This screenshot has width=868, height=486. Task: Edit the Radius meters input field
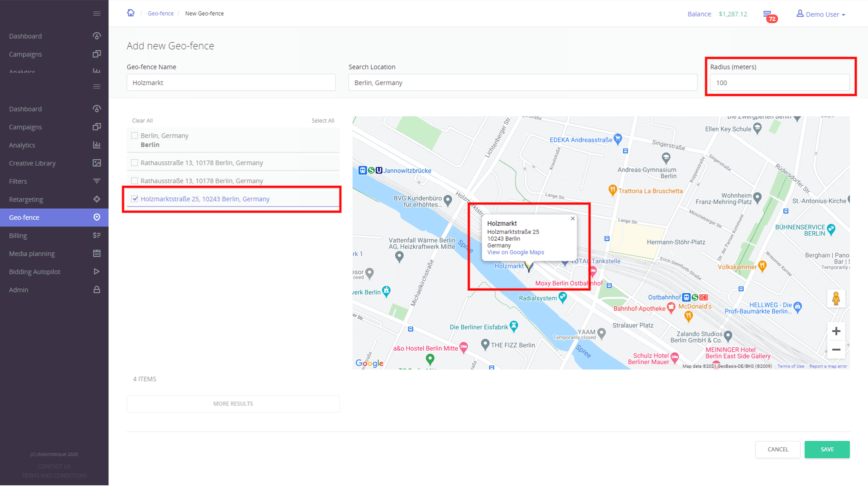coord(779,83)
